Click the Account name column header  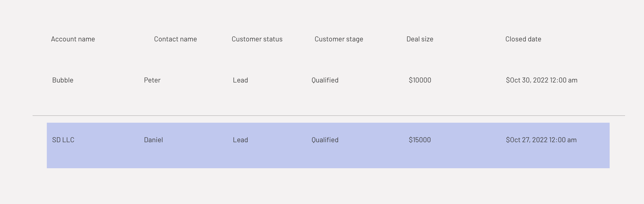[x=73, y=39]
